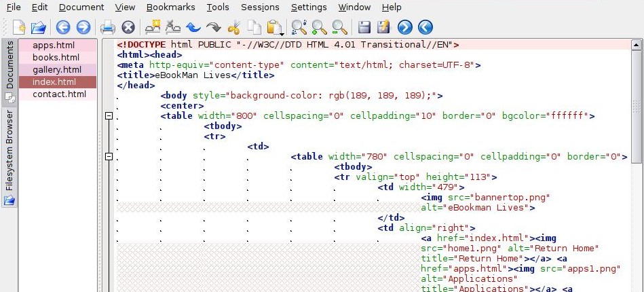Open the Edit menu
This screenshot has height=292, width=644.
click(39, 7)
